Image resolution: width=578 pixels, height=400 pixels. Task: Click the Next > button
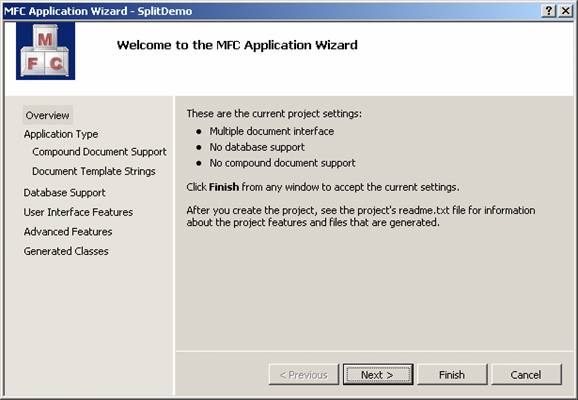[x=378, y=375]
